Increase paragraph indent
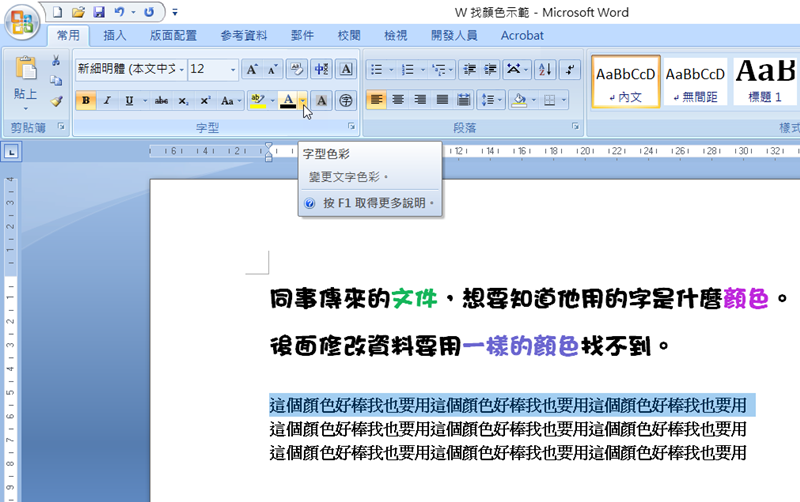Viewport: 800px width, 502px height. click(x=490, y=69)
